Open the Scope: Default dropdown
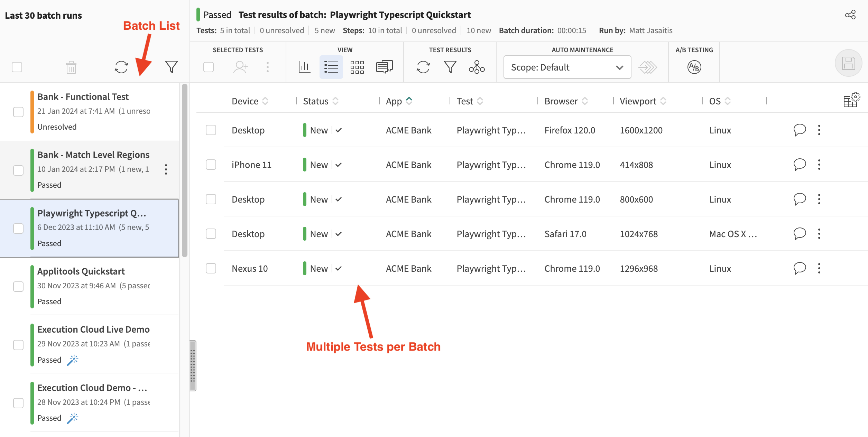This screenshot has width=868, height=437. click(567, 67)
